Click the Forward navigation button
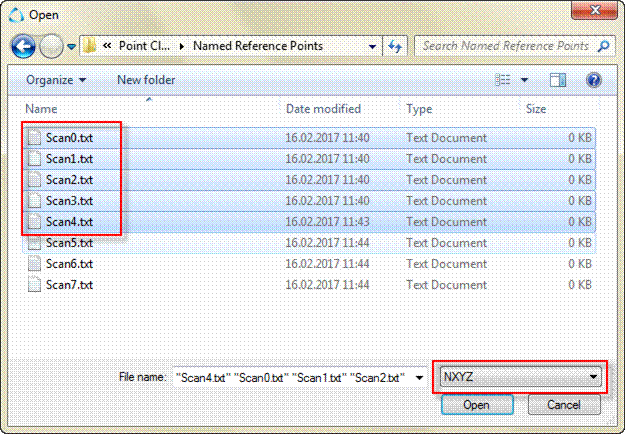The width and height of the screenshot is (625, 434). [51, 46]
